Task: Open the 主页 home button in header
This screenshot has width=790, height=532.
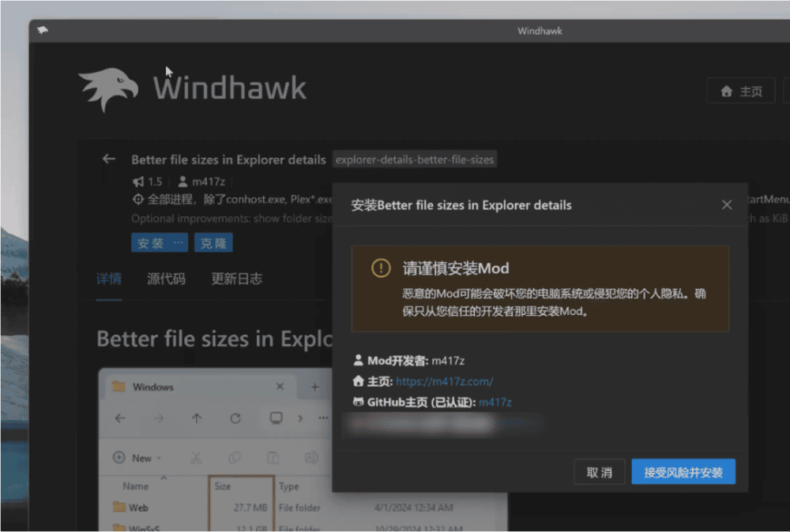Action: (741, 91)
